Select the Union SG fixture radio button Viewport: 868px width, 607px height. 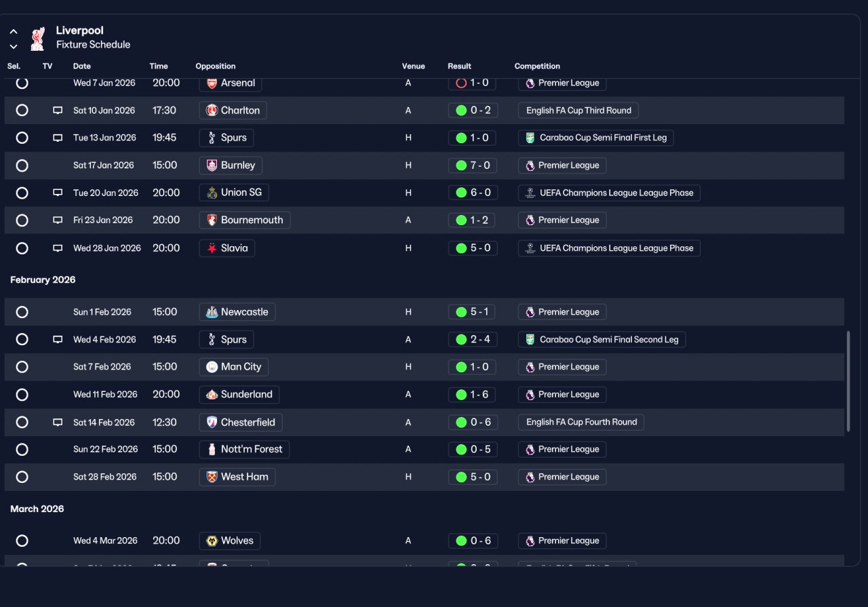[22, 193]
